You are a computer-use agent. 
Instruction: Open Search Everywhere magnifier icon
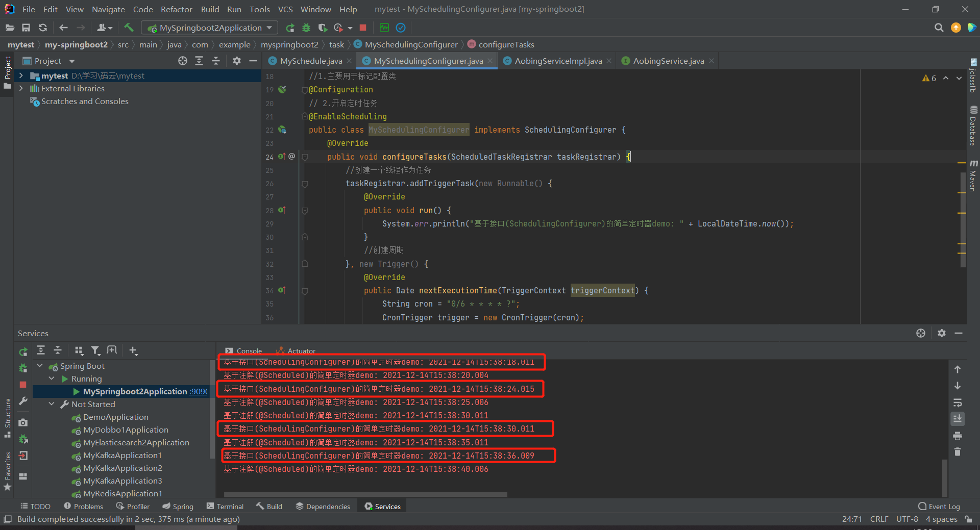(x=939, y=28)
